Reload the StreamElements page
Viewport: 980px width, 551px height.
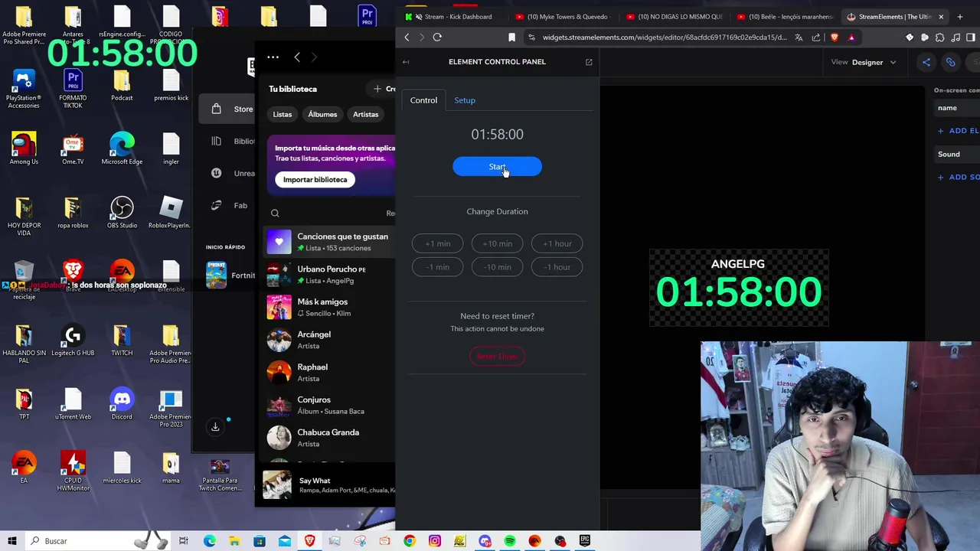(437, 37)
